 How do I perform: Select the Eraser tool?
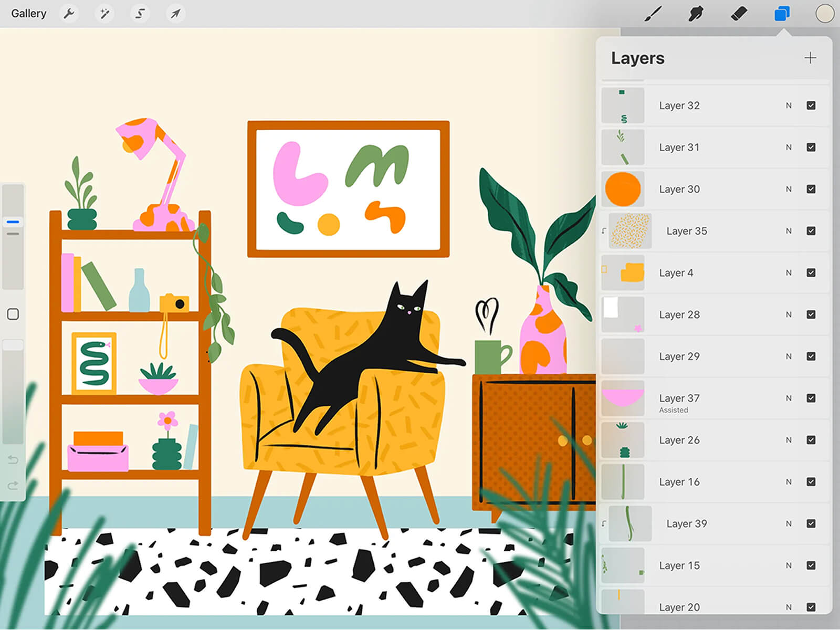739,14
